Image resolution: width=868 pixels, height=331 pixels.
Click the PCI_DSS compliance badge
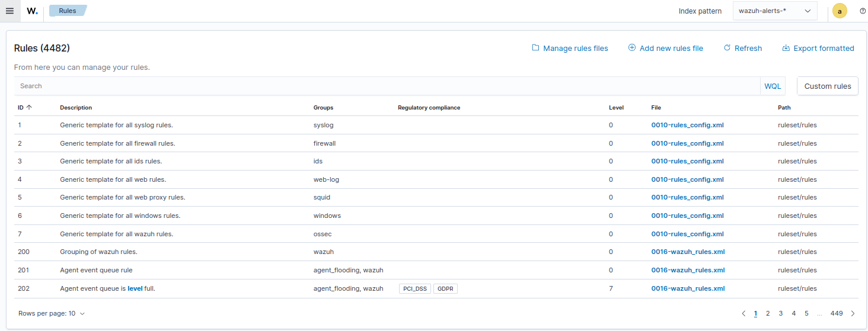(x=415, y=288)
